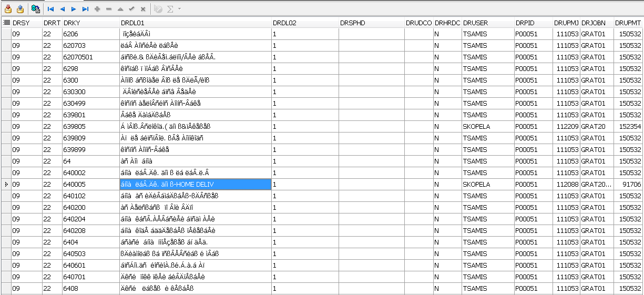644x295 pixels.
Task: Go to next record
Action: pos(74,9)
